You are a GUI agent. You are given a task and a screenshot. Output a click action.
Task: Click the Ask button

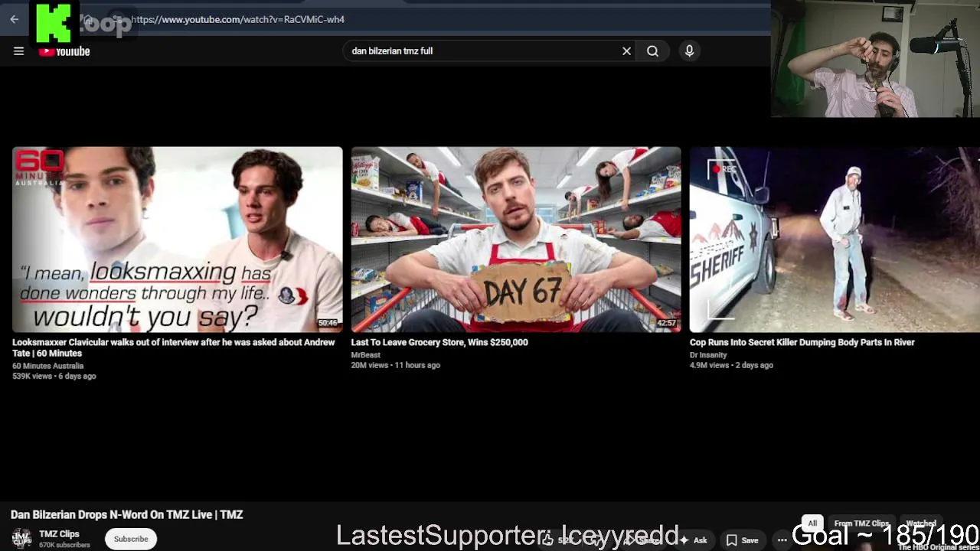point(693,540)
